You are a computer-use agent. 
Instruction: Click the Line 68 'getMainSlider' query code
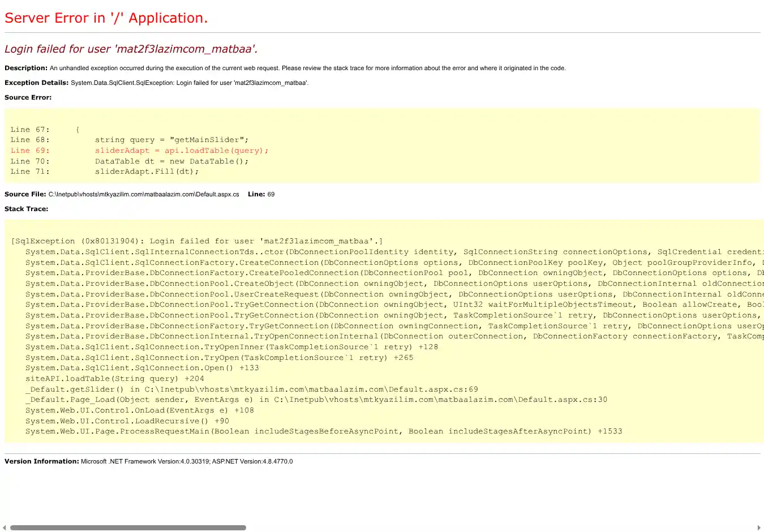171,140
